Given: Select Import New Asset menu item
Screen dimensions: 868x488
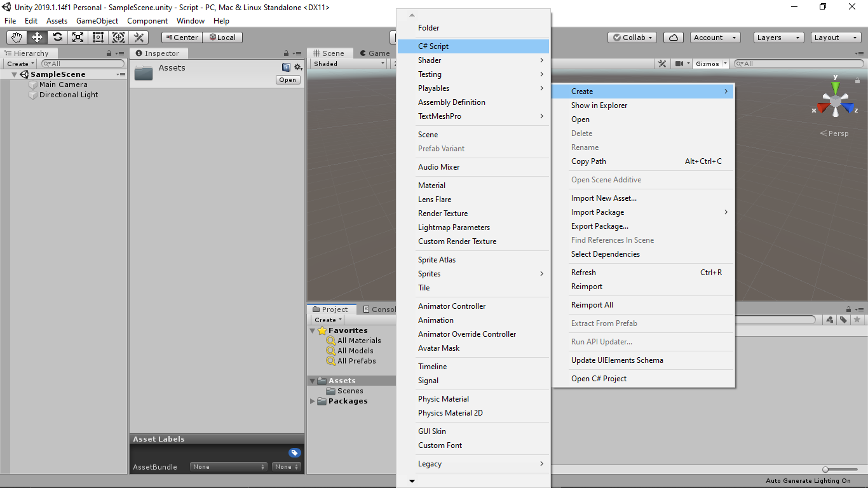Looking at the screenshot, I should (x=644, y=198).
